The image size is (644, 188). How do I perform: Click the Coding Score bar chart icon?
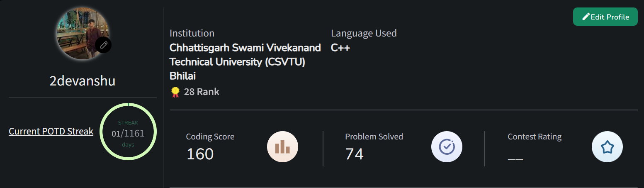coord(282,146)
